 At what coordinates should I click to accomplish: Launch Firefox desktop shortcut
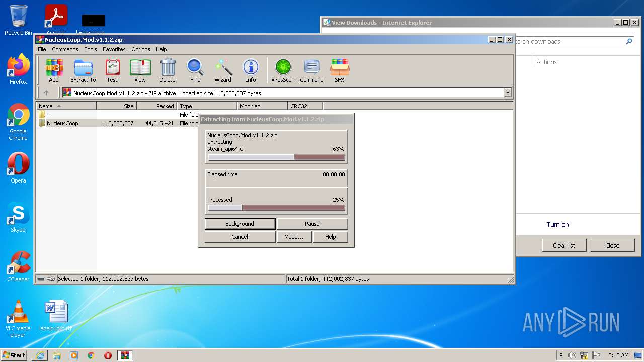18,69
